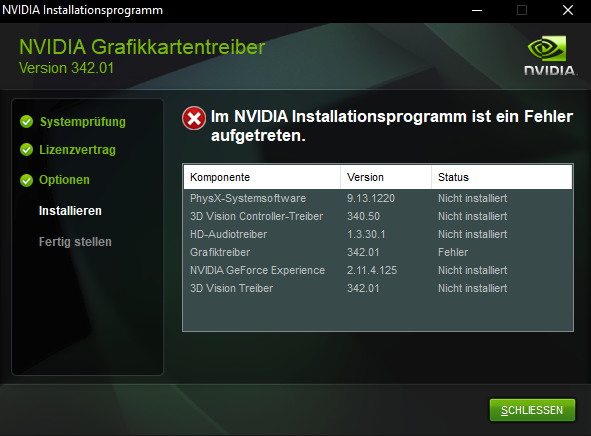
Task: Select the Lizenzvertrag step
Action: tap(77, 150)
